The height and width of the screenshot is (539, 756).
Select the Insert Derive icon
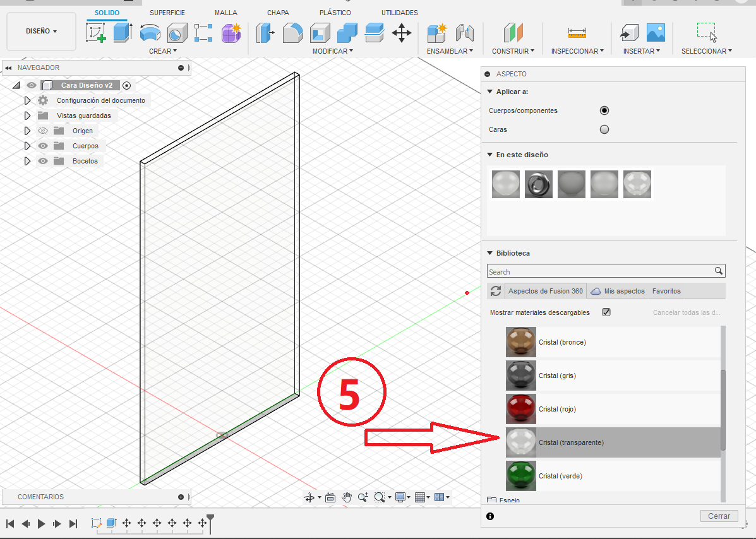[628, 33]
